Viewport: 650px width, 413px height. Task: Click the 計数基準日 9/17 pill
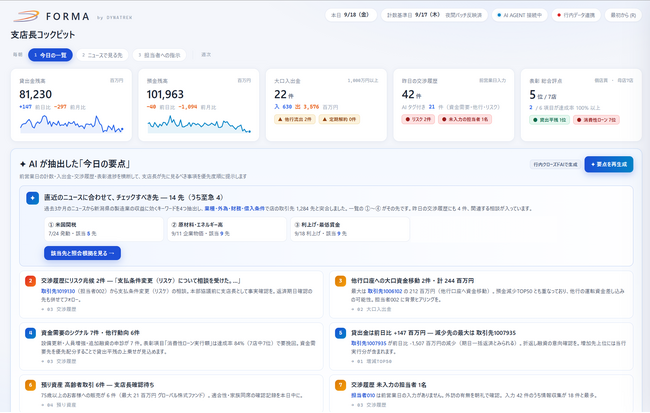tap(434, 15)
